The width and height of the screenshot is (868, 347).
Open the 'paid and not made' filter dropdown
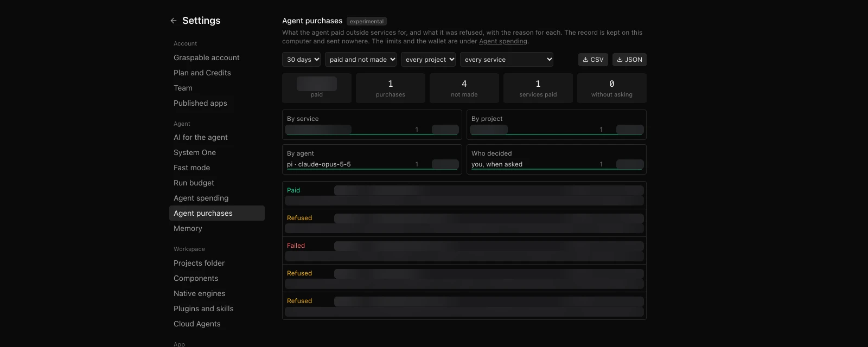coord(361,60)
